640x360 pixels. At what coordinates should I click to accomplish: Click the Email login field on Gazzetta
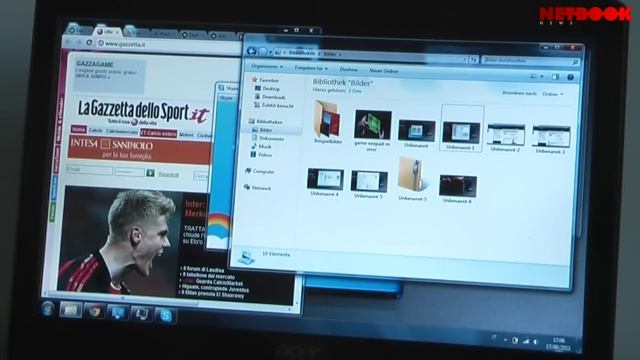coord(90,169)
